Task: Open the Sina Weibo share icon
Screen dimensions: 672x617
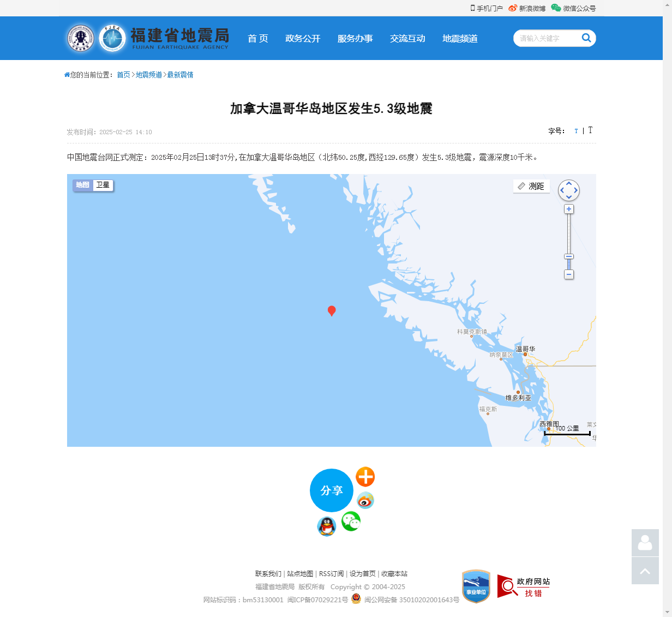Action: click(x=365, y=500)
